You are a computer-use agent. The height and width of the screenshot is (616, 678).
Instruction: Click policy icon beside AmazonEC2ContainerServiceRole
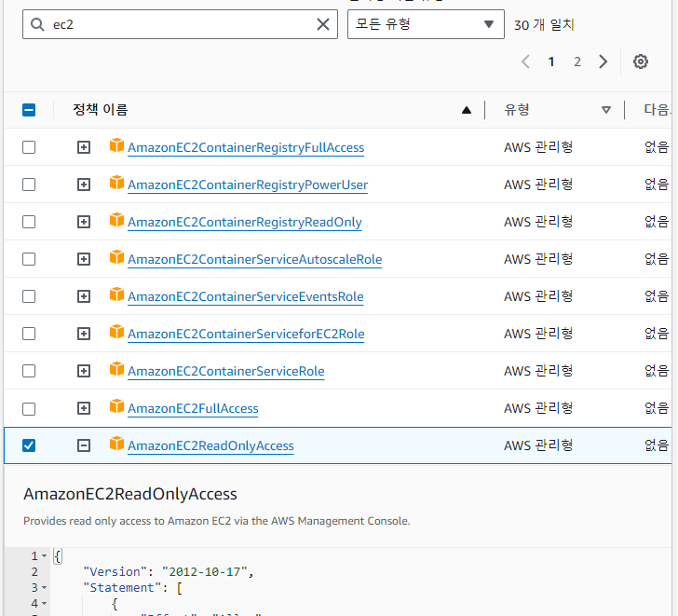[x=116, y=369]
